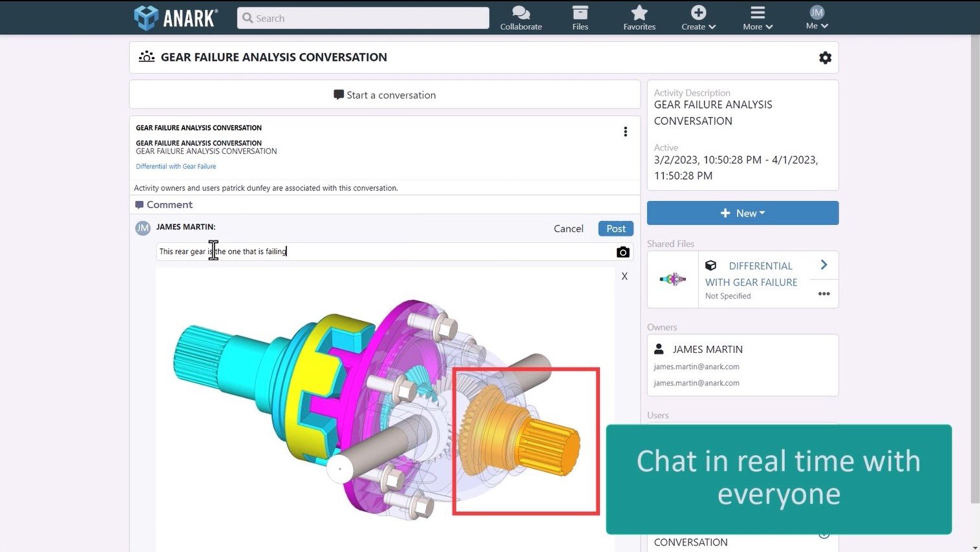Open Files from the navigation bar
This screenshot has width=980, height=552.
click(x=580, y=13)
